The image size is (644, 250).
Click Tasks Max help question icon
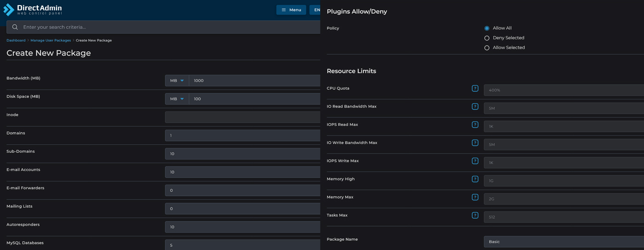tap(475, 216)
